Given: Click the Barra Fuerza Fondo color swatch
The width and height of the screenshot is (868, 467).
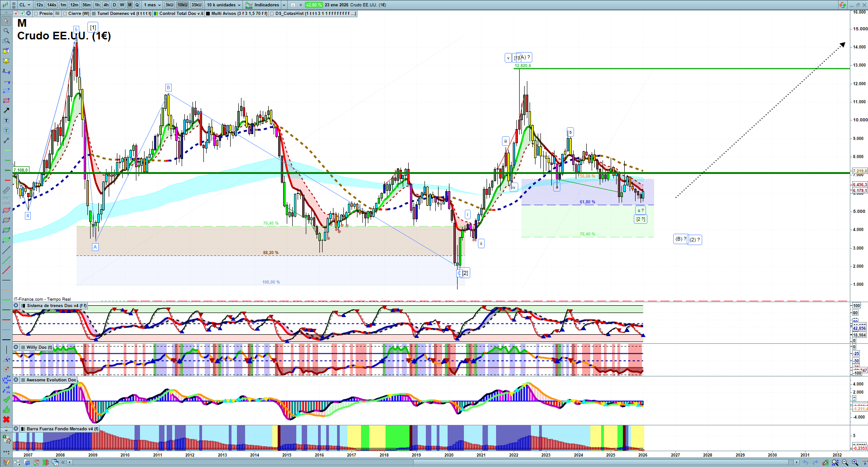Looking at the screenshot, I should click(23, 429).
